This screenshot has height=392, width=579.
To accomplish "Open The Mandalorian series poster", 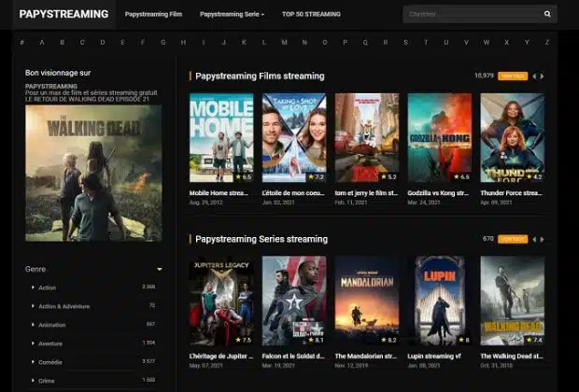I will 367,301.
